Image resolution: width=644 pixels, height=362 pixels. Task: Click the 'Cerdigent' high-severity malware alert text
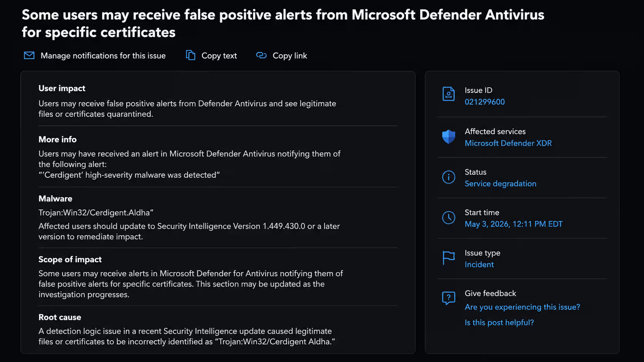click(129, 175)
